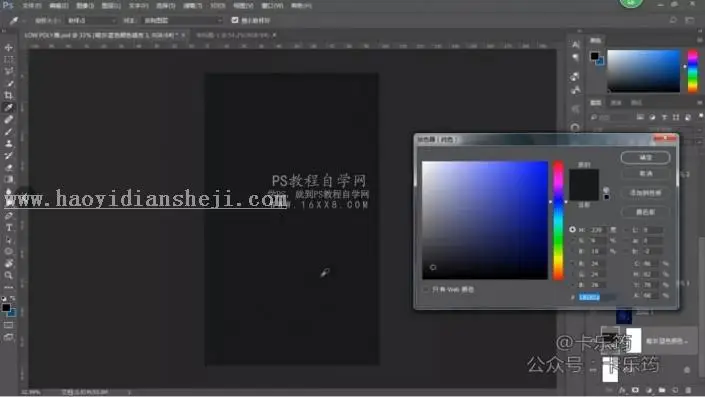The image size is (705, 397).
Task: Add layer mask from Layers panel bottom
Action: coord(635,390)
